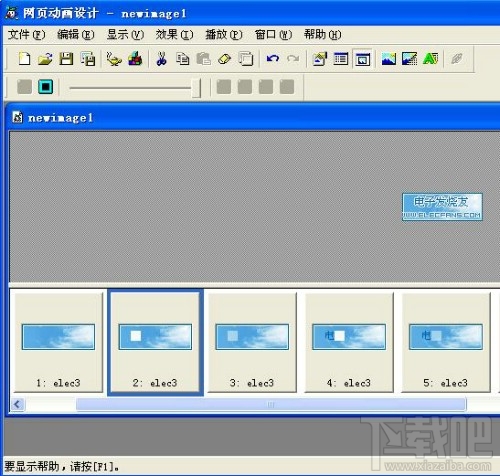Open the 播放(P) menu

pyautogui.click(x=224, y=34)
